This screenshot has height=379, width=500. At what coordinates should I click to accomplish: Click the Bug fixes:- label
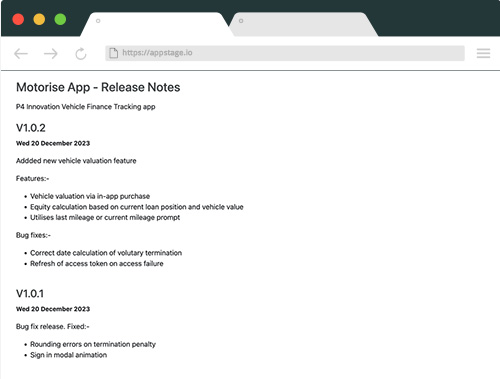[33, 235]
